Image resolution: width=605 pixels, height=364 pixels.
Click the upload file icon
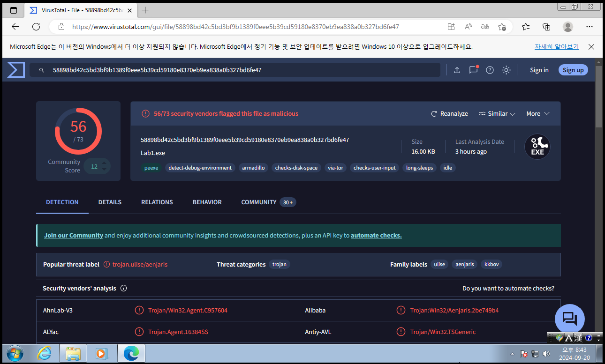click(457, 70)
